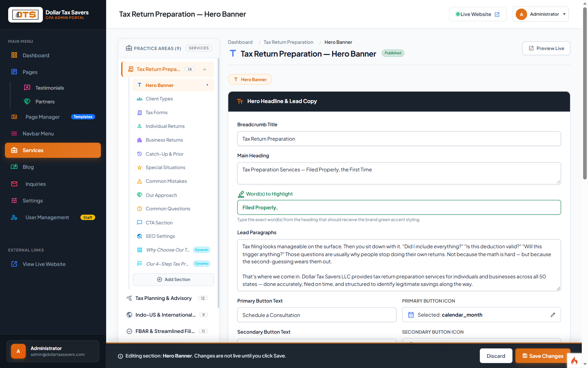Expand Tax Planning & Advisory practice area
The image size is (588, 368).
point(168,298)
